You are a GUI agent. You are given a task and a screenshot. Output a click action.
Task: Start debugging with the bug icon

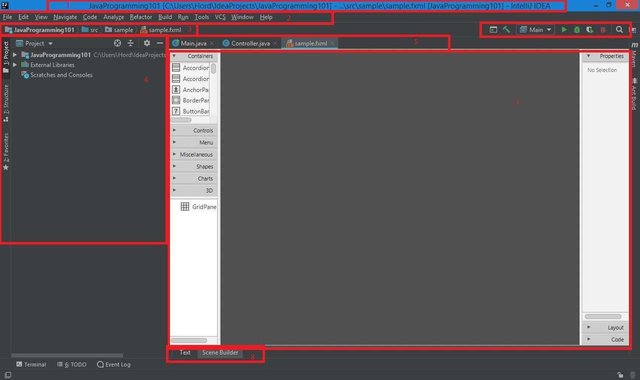point(577,30)
